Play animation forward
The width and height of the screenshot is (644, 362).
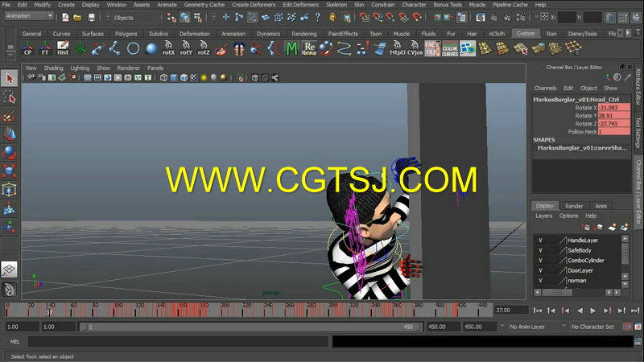593,311
